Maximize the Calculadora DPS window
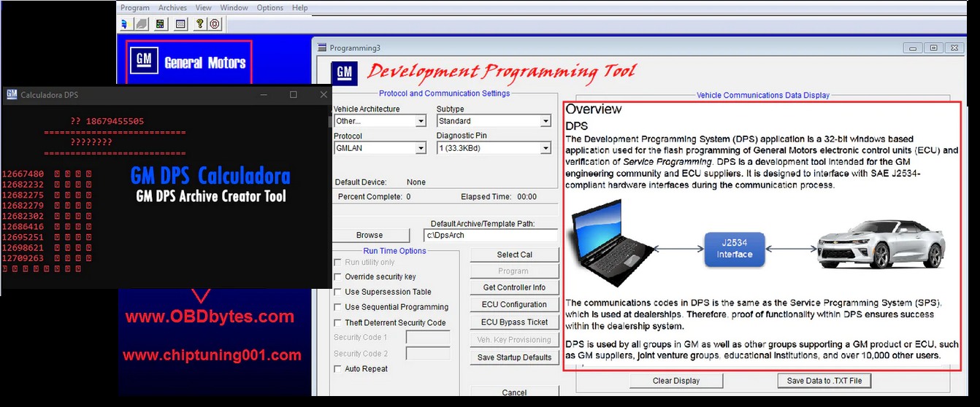Screen dimensions: 980x407 [294, 95]
